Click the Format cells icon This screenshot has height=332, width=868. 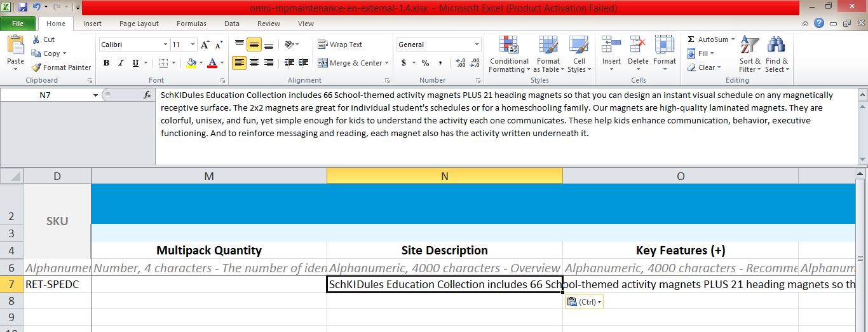pos(665,45)
